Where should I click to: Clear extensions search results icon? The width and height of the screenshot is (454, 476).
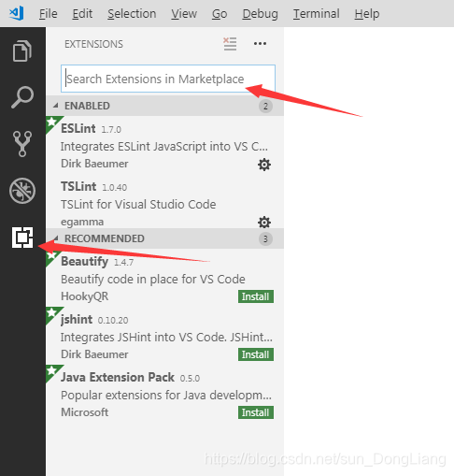tap(230, 44)
